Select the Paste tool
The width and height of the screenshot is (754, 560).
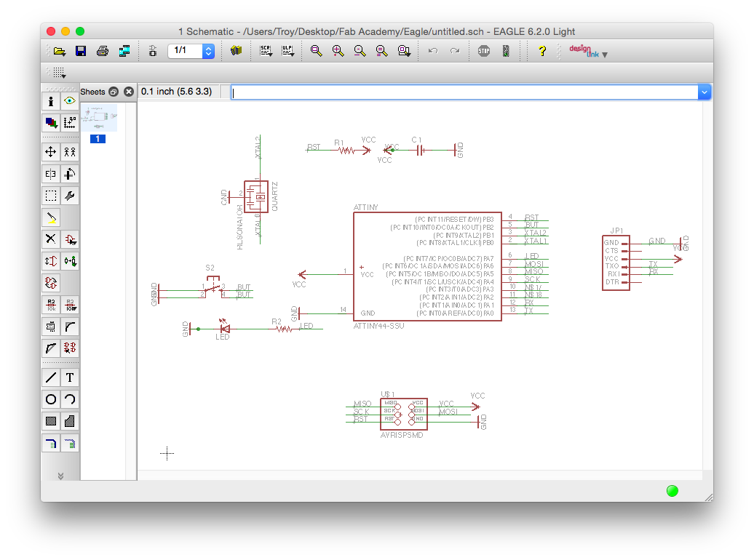pos(51,217)
